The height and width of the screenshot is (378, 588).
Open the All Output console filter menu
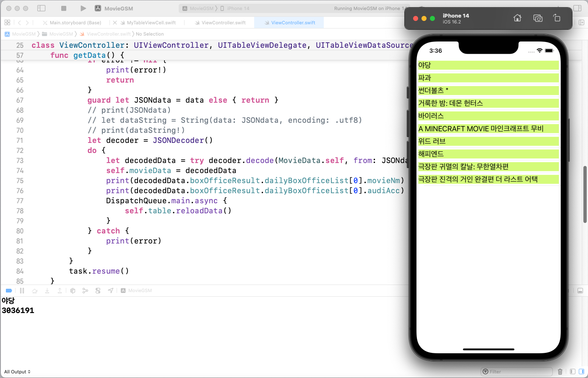click(x=17, y=372)
